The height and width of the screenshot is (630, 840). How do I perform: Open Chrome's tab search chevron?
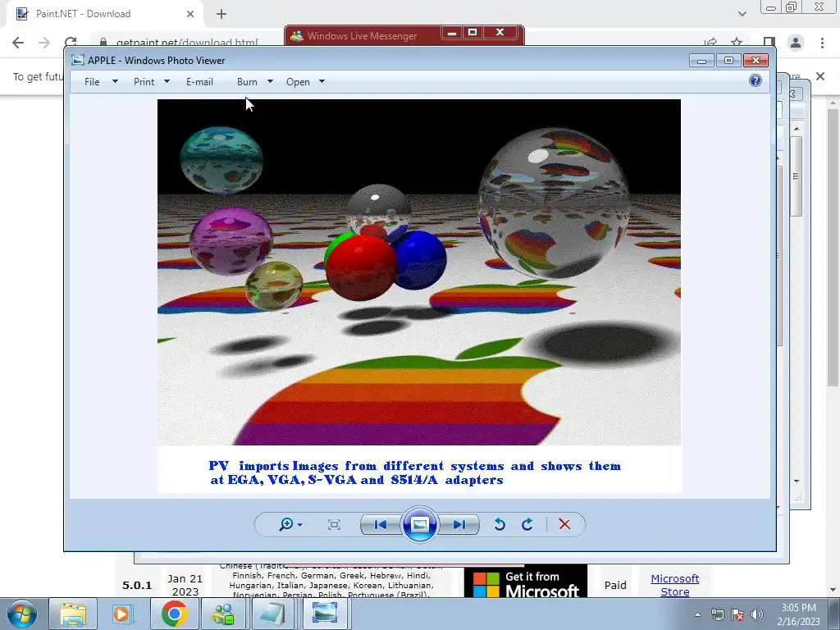click(742, 14)
